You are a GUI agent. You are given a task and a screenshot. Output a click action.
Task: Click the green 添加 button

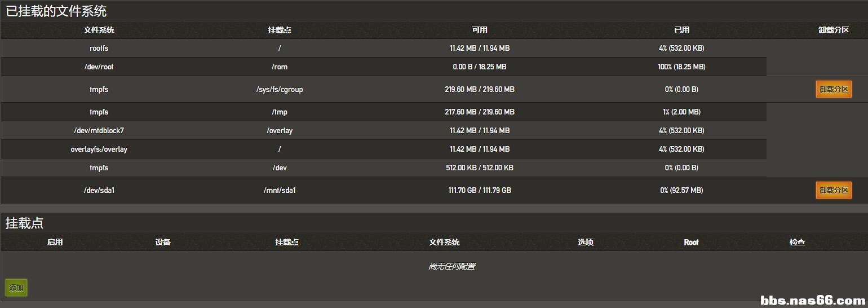tap(16, 288)
